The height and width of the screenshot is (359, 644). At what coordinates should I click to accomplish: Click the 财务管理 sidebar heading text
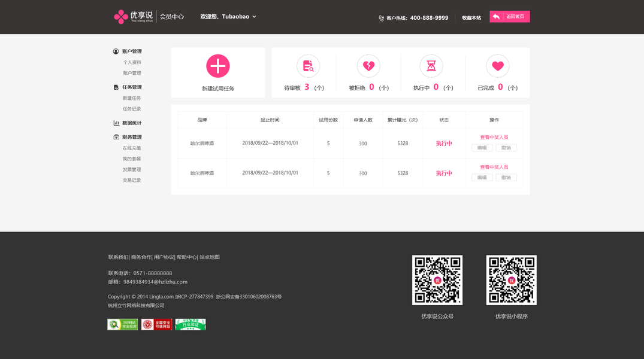pyautogui.click(x=132, y=137)
